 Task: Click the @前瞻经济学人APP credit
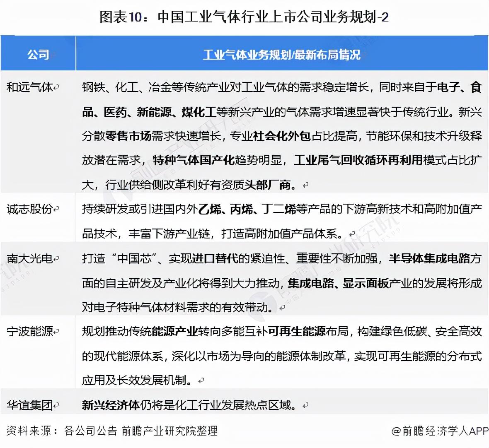click(440, 431)
